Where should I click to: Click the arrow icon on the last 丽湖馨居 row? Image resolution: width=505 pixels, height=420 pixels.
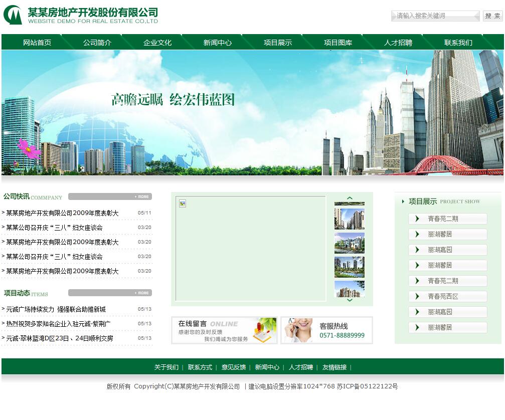click(x=417, y=328)
